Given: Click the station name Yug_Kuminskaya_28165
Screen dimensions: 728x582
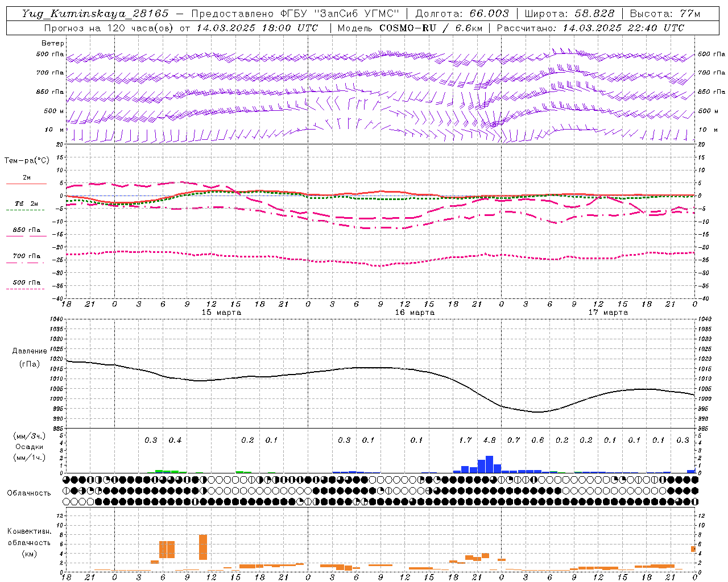Looking at the screenshot, I should click(x=96, y=14).
